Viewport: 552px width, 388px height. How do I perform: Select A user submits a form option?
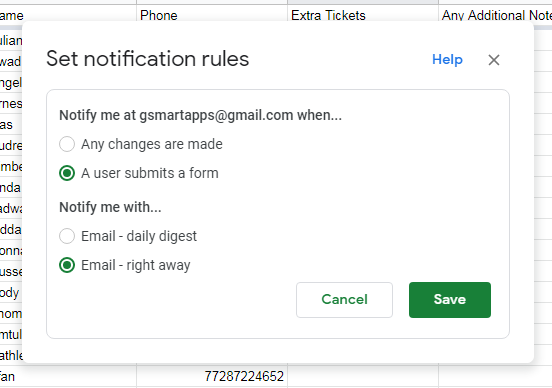click(67, 173)
